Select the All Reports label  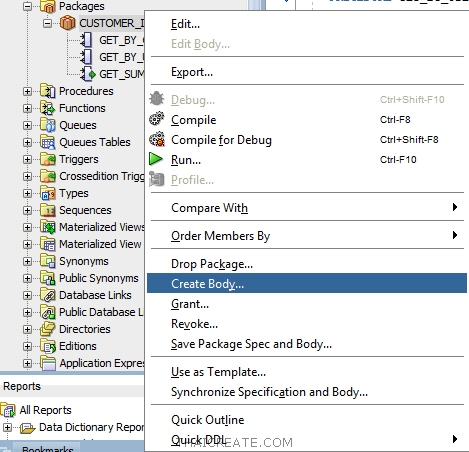tap(45, 410)
